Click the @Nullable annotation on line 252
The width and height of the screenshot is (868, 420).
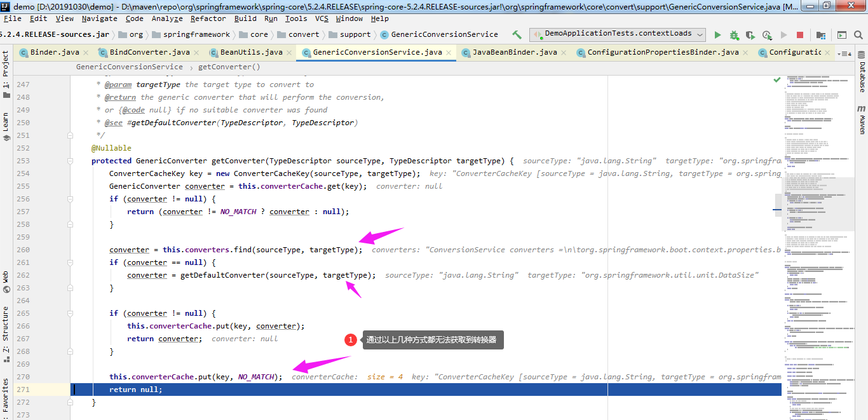(111, 148)
